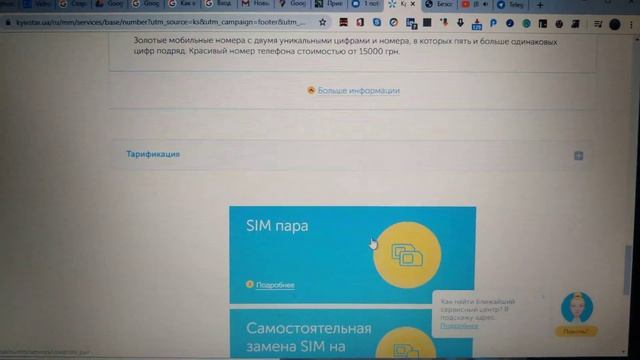Expand the Тарификация section plus icon
This screenshot has width=640, height=360.
[578, 156]
